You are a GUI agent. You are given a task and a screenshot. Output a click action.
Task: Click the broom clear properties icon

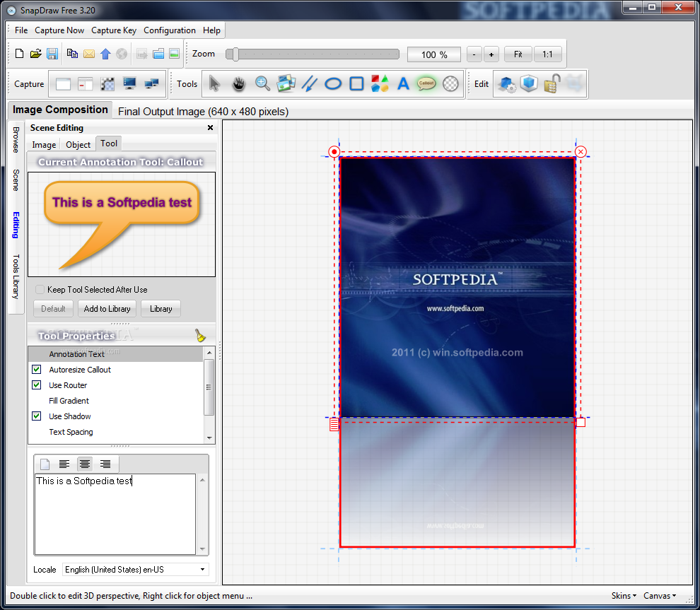tap(200, 336)
